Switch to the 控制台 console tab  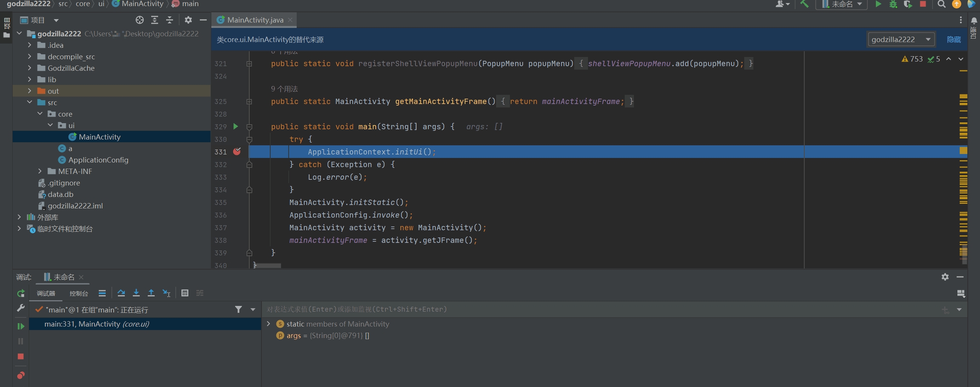pyautogui.click(x=79, y=293)
